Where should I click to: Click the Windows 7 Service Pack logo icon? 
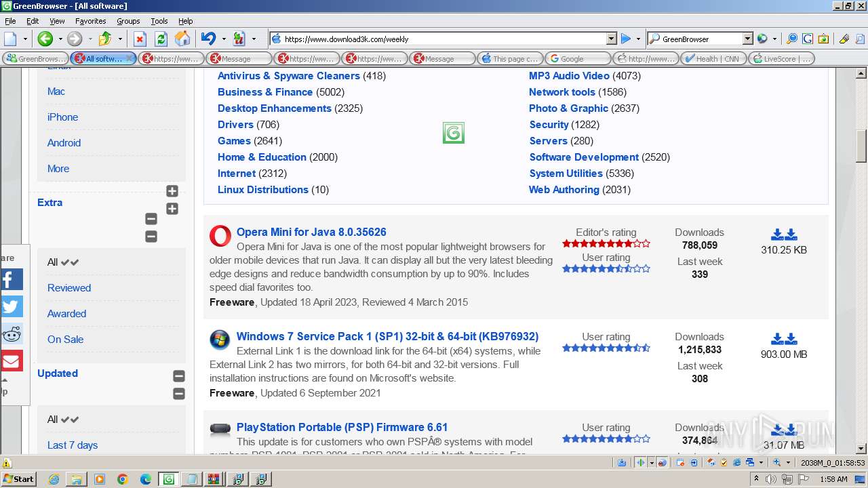click(x=220, y=340)
